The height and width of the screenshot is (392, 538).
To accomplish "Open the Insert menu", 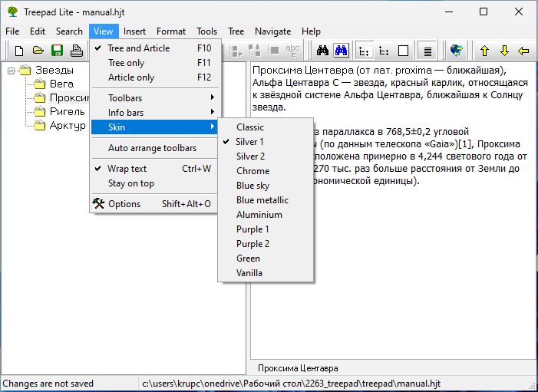I will [x=134, y=31].
